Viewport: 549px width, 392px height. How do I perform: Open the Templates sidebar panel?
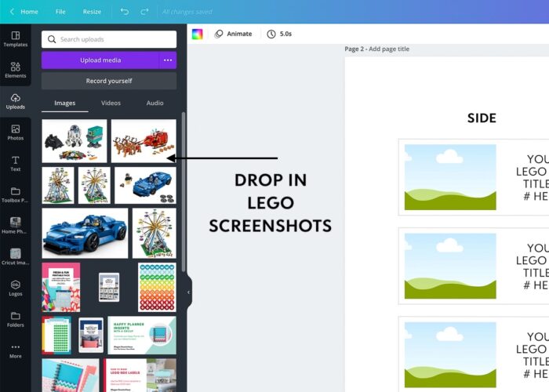[15, 38]
